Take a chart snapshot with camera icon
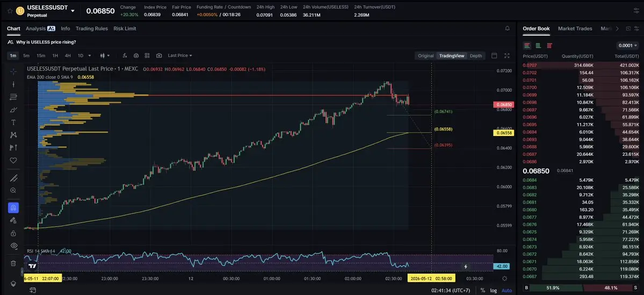 tap(159, 55)
